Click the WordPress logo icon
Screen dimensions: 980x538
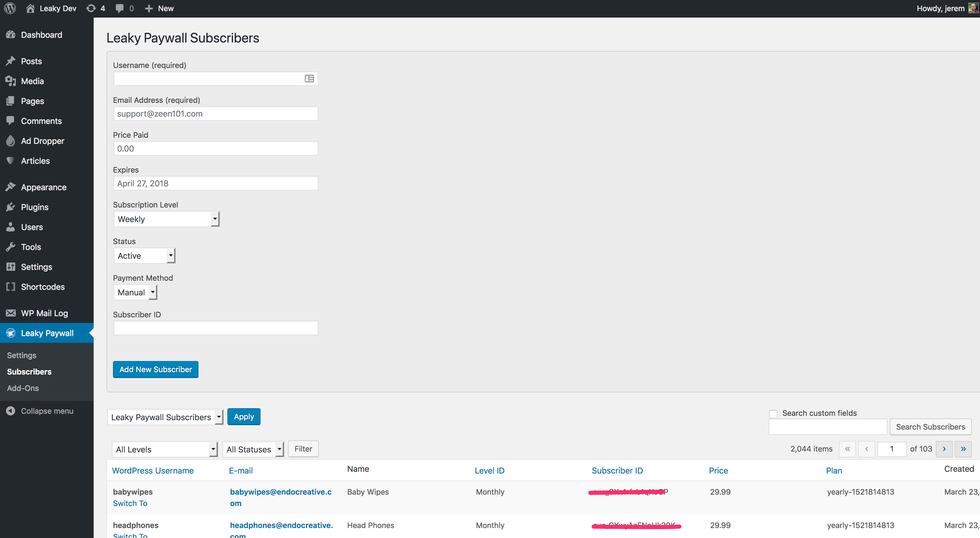point(10,8)
